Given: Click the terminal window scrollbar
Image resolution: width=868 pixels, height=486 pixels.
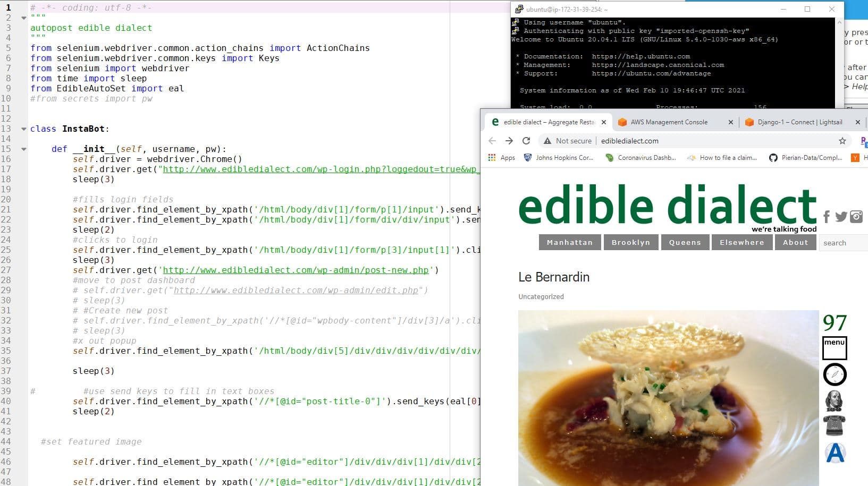Looking at the screenshot, I should [839, 63].
